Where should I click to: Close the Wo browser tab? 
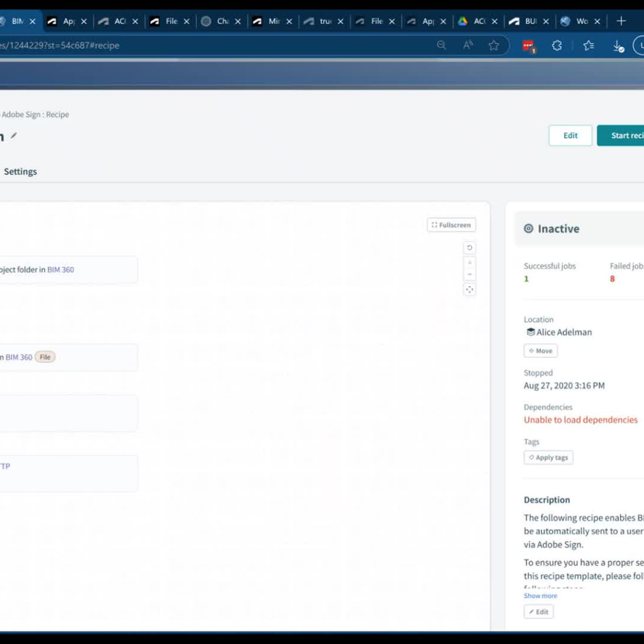pyautogui.click(x=597, y=21)
